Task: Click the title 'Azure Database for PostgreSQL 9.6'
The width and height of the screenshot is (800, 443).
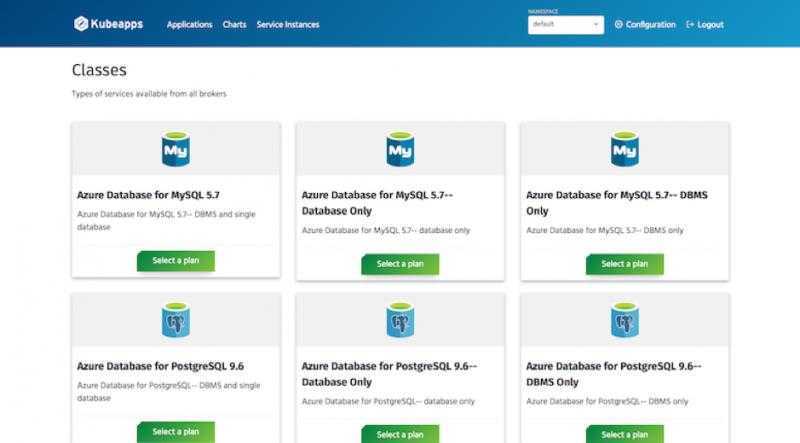Action: pos(160,366)
